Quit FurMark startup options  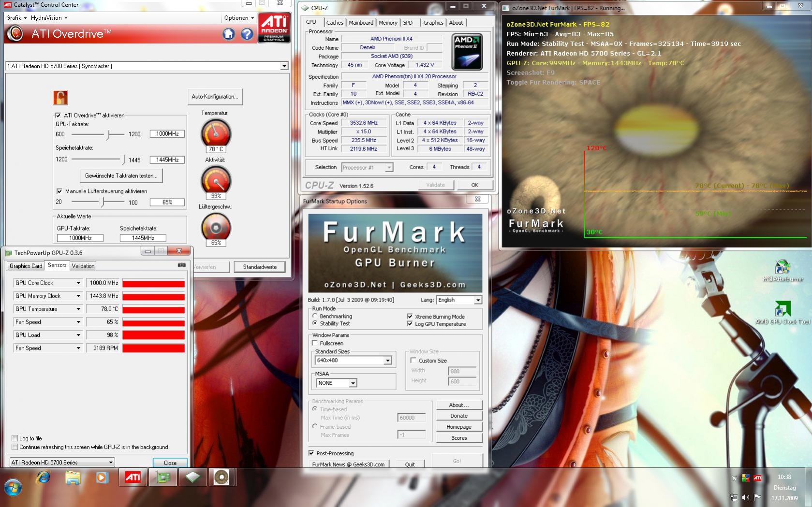click(410, 464)
